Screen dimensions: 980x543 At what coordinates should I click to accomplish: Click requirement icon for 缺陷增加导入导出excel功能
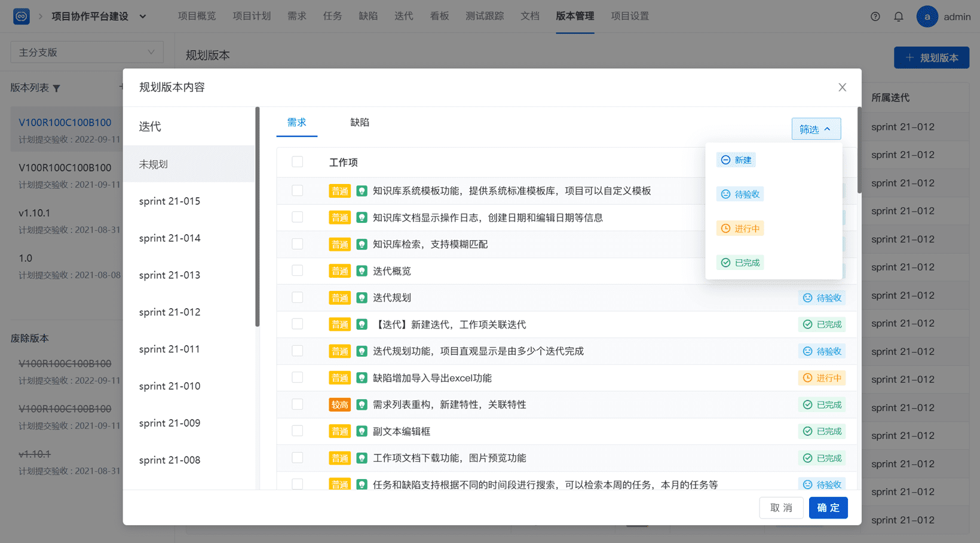point(362,378)
